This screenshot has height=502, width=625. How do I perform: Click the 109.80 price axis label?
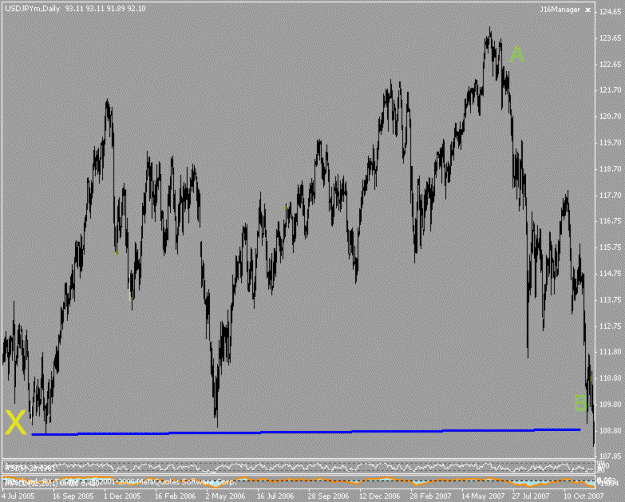tap(610, 405)
